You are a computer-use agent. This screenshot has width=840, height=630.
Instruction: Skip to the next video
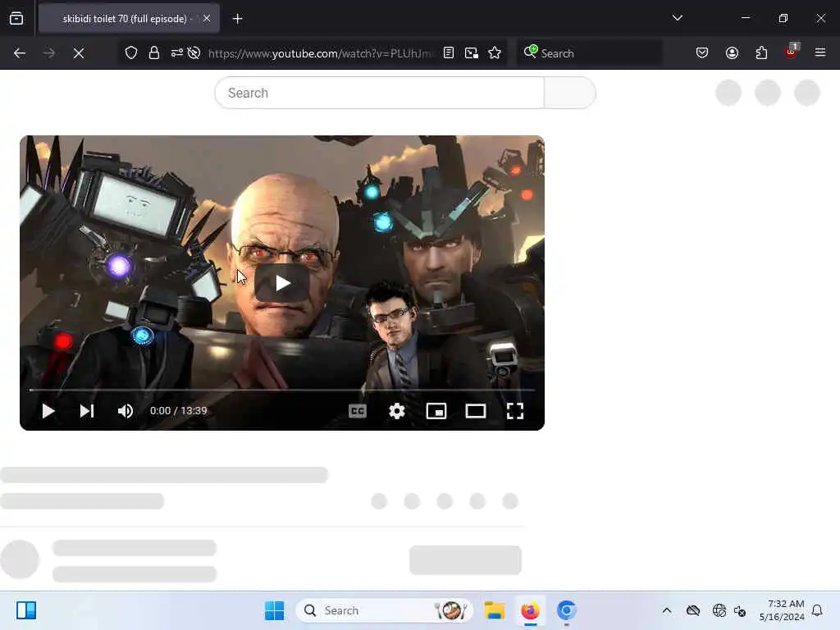tap(87, 411)
